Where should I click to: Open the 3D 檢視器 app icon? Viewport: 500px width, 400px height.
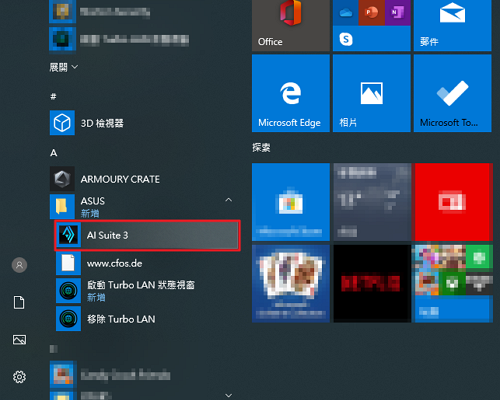click(x=62, y=123)
